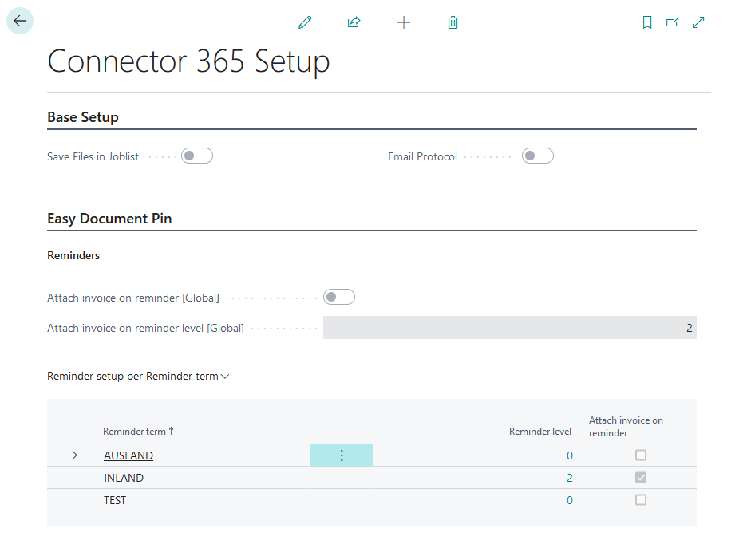This screenshot has width=747, height=560.
Task: Click Reminder level column header
Action: pos(540,432)
